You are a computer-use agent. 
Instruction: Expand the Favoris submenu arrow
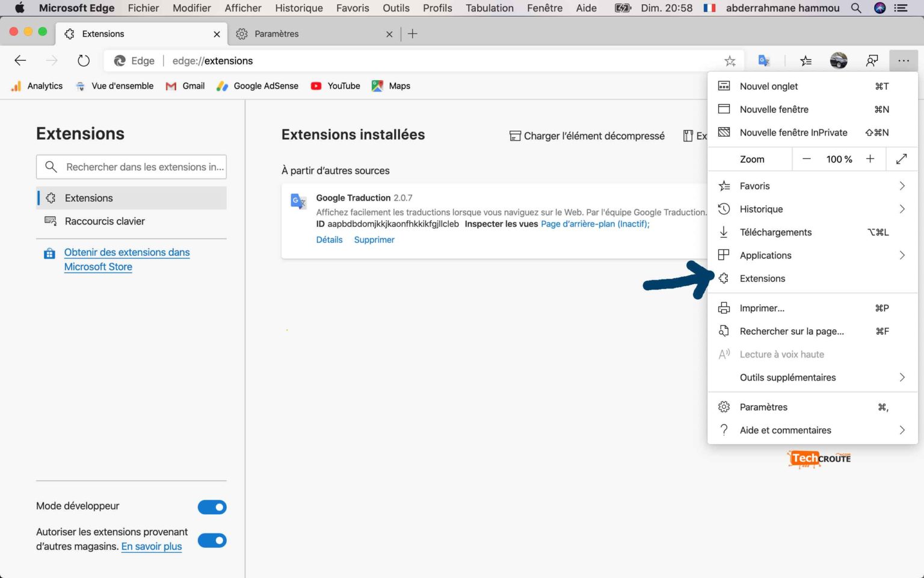pos(902,185)
